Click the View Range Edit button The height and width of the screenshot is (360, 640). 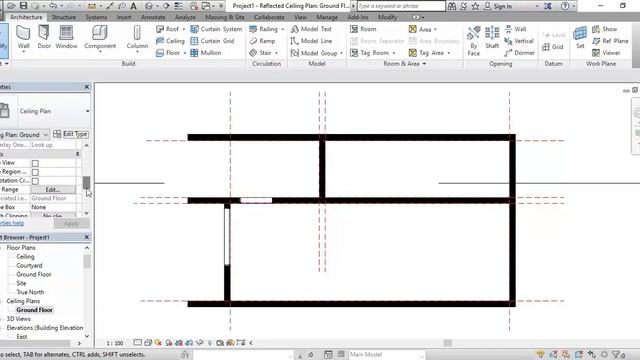click(x=53, y=189)
